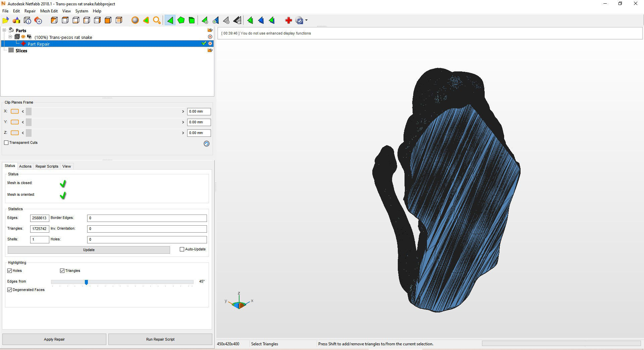
Task: Click the X clip plane left arrow
Action: coord(23,111)
